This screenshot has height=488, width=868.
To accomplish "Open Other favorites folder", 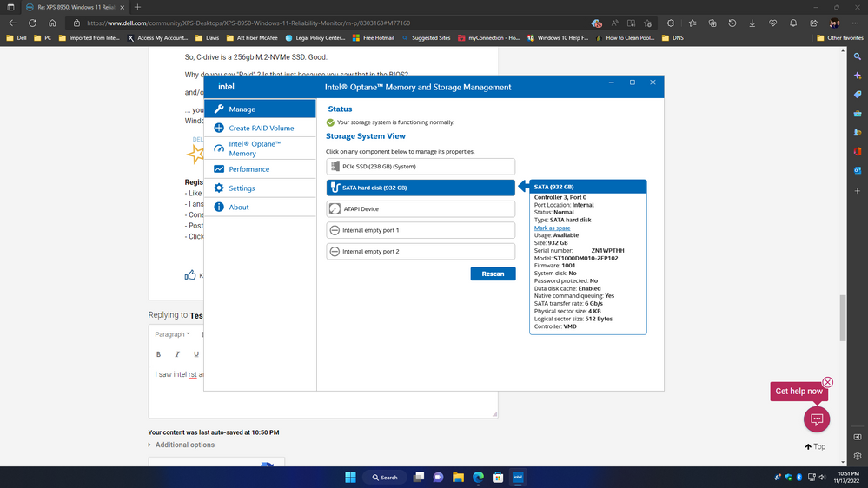I will click(x=840, y=38).
